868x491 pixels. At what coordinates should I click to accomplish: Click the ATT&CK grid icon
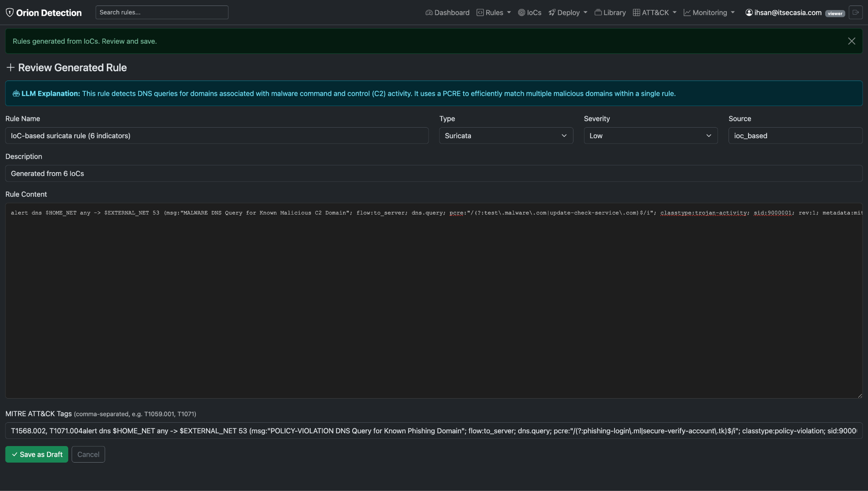click(637, 13)
